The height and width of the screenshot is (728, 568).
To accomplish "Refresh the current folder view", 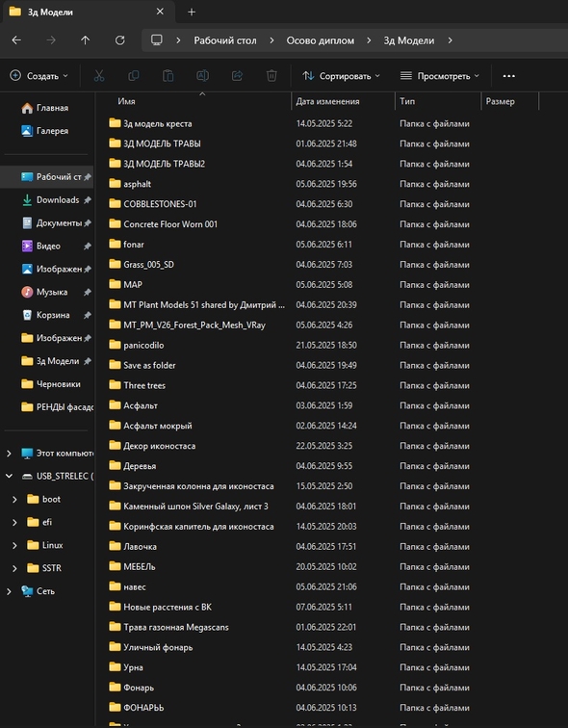I will point(119,40).
